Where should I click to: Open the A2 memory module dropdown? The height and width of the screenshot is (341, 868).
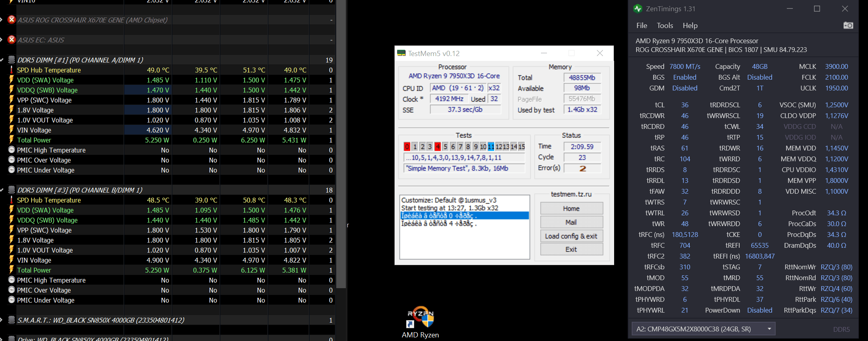[703, 329]
